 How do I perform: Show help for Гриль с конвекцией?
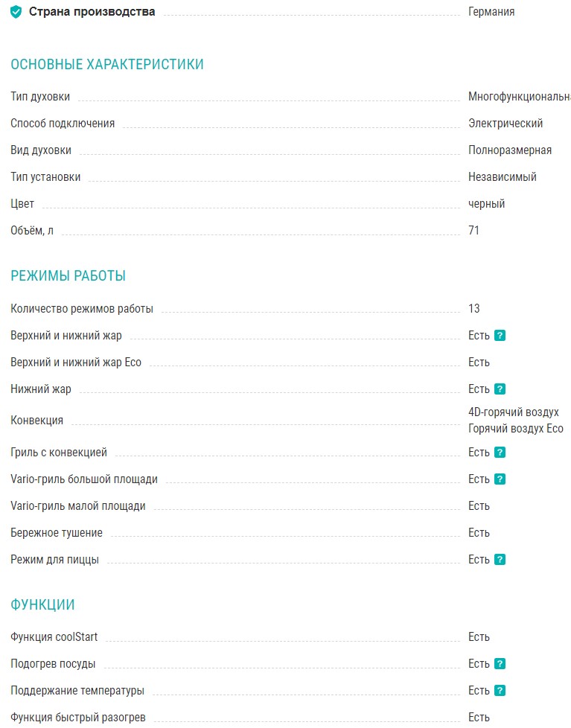[500, 453]
